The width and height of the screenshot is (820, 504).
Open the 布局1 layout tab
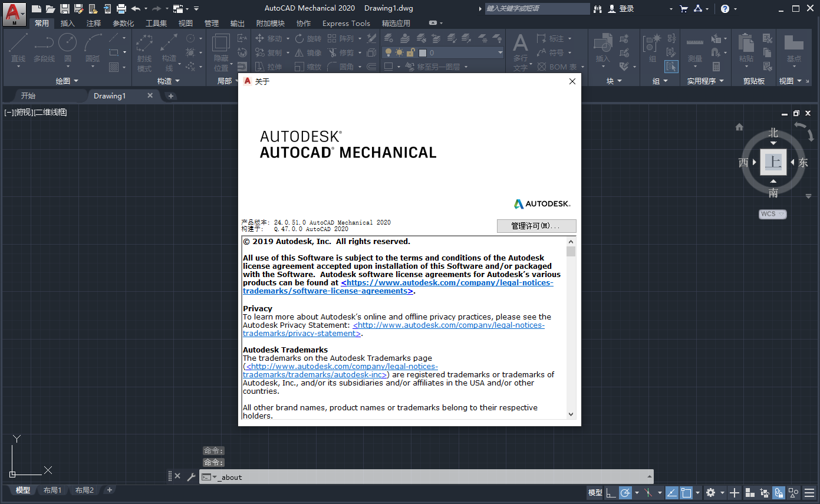[52, 490]
